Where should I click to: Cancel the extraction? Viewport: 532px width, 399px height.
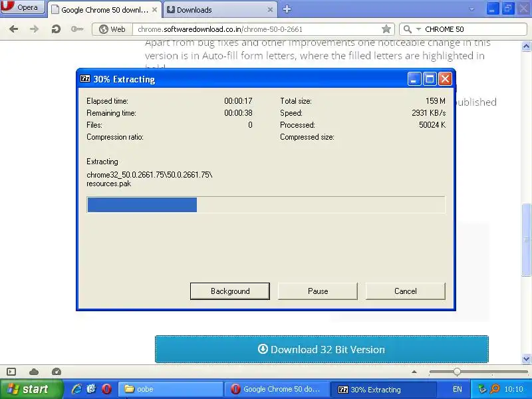coord(406,291)
